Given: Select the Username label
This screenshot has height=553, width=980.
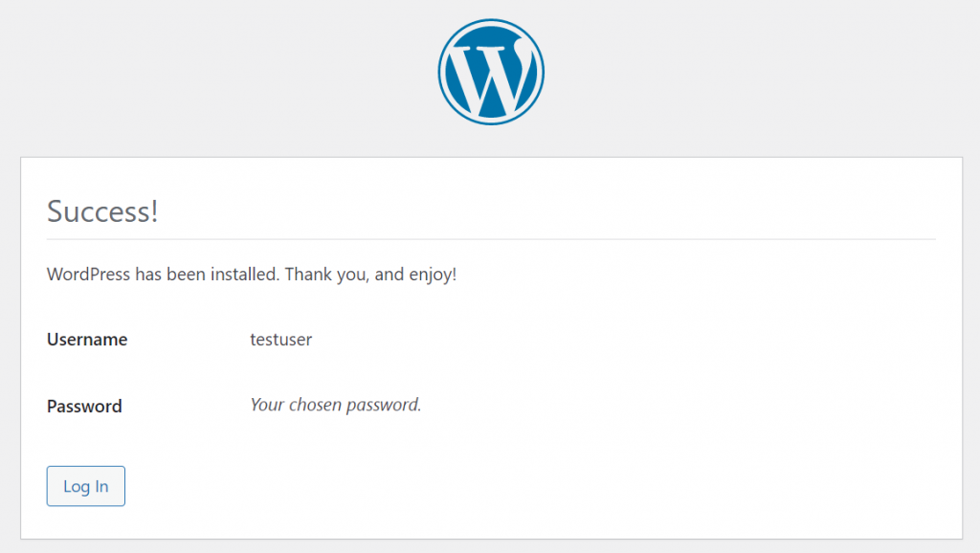Looking at the screenshot, I should click(86, 340).
